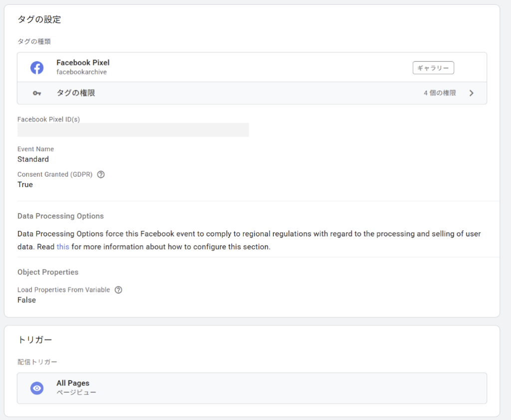Screen dimensions: 511x420
Task: Click the Load Properties value 'False'
Action: point(27,300)
